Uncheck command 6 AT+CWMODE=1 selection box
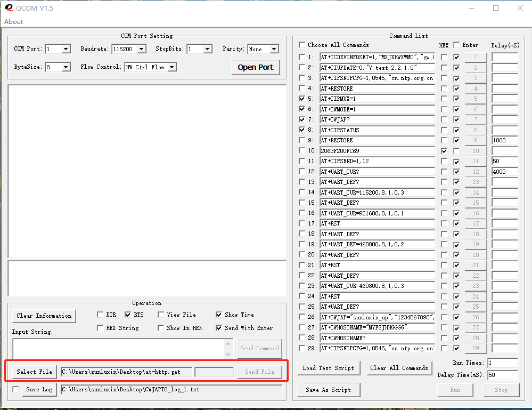This screenshot has height=410, width=532. click(x=302, y=109)
